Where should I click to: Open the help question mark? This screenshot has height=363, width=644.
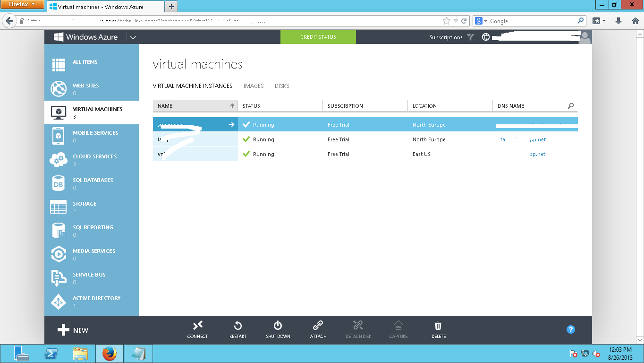click(571, 329)
